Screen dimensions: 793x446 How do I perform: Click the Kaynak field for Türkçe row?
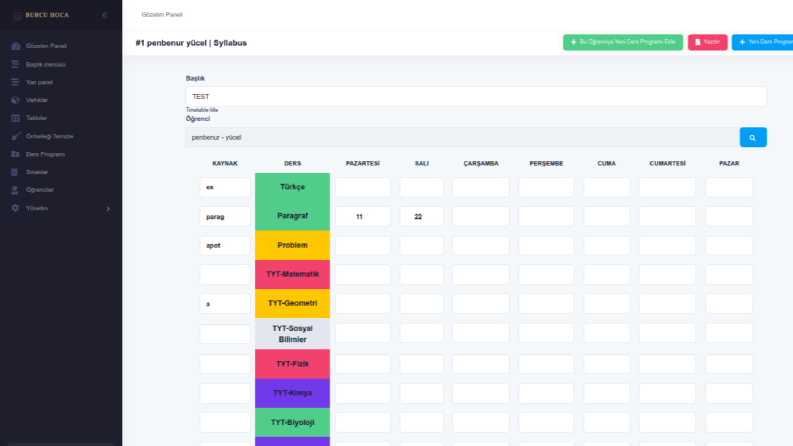pyautogui.click(x=225, y=187)
